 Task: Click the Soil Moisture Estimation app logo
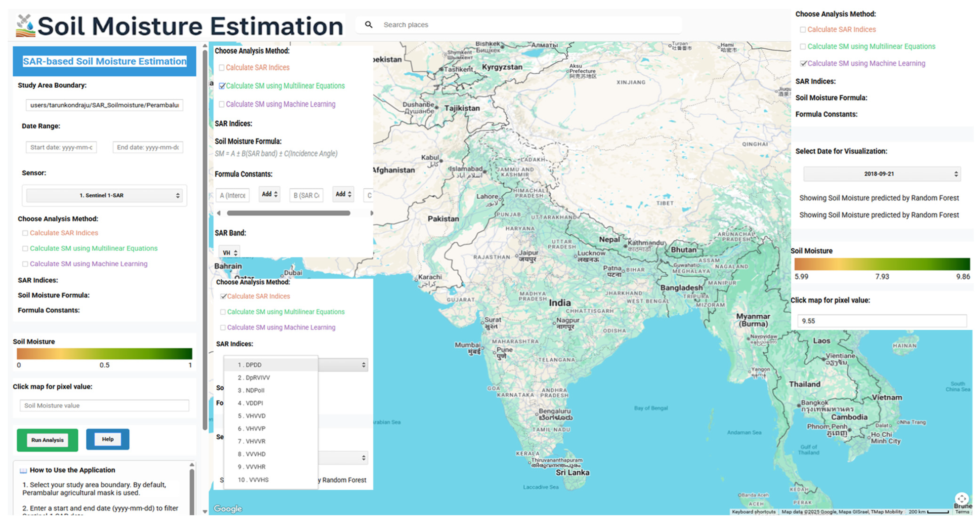click(x=25, y=26)
